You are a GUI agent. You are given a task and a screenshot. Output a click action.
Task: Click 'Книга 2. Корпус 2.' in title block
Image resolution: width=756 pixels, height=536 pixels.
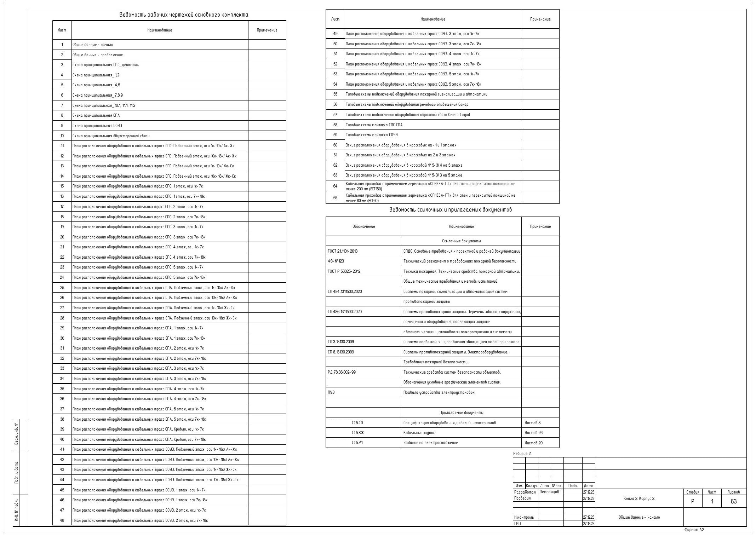pos(639,498)
